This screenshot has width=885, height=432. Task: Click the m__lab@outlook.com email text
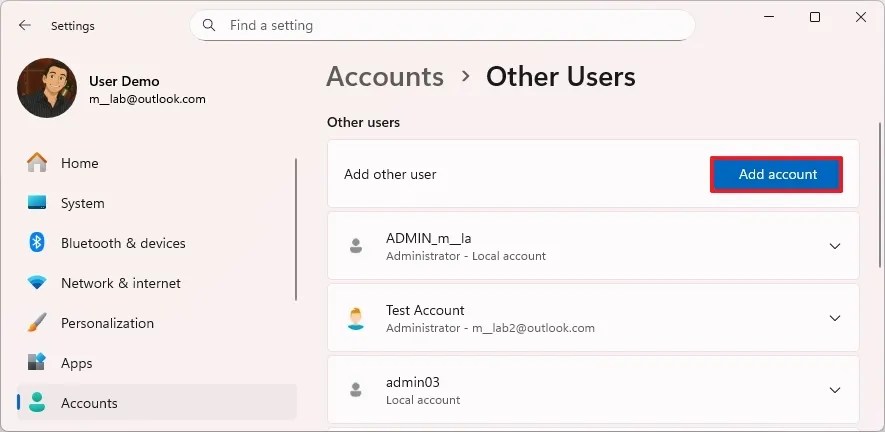tap(147, 99)
